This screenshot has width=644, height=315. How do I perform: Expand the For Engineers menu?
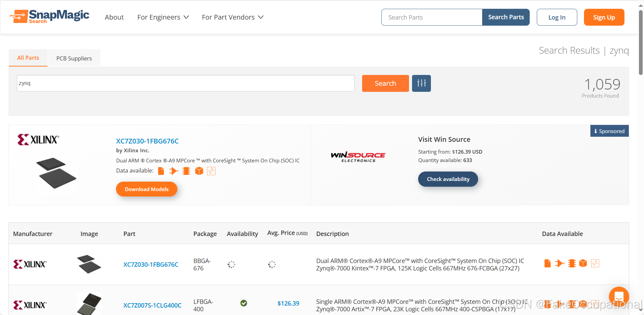[163, 17]
